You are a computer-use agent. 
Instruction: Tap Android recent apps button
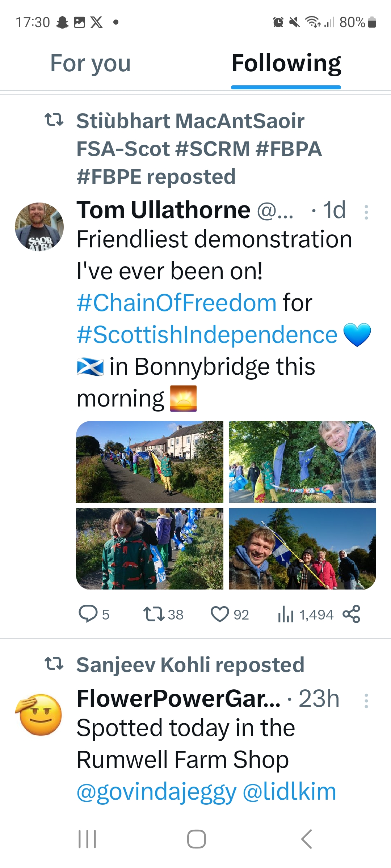click(88, 839)
